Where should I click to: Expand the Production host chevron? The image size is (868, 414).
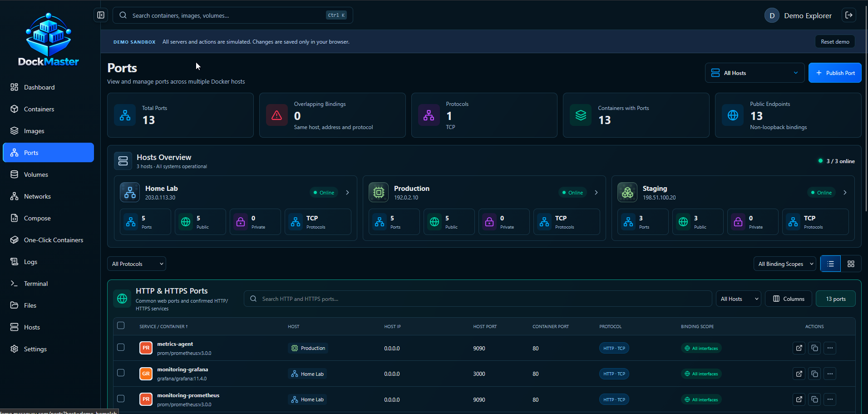(x=596, y=192)
